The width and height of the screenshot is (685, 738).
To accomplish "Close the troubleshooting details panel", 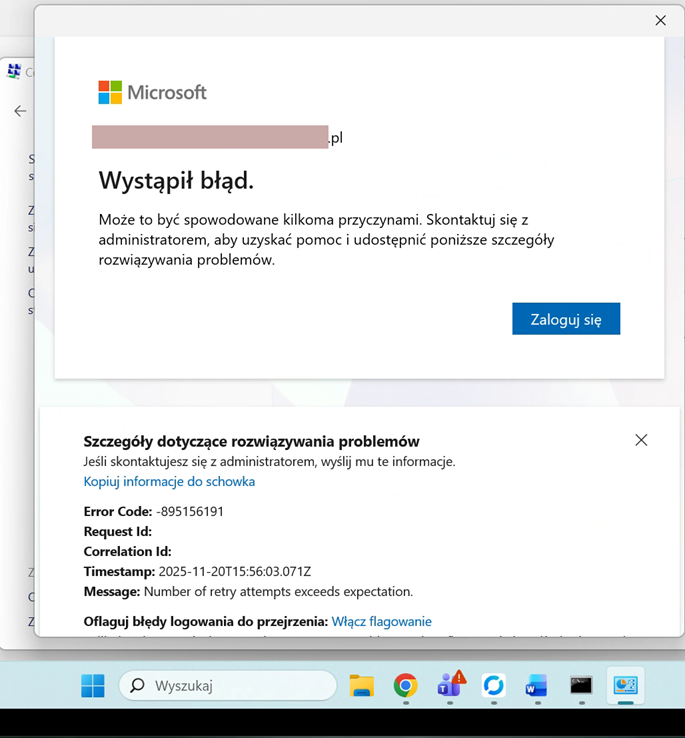I will pyautogui.click(x=641, y=440).
